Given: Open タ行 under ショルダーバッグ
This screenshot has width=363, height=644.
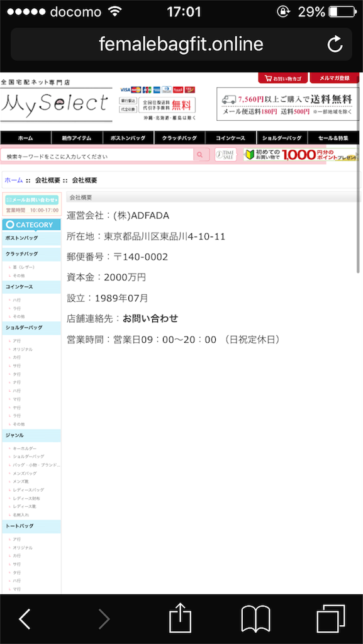Looking at the screenshot, I should point(17,374).
